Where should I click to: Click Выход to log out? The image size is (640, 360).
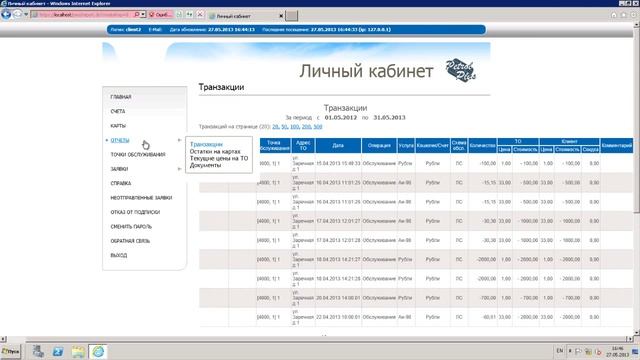[x=119, y=255]
